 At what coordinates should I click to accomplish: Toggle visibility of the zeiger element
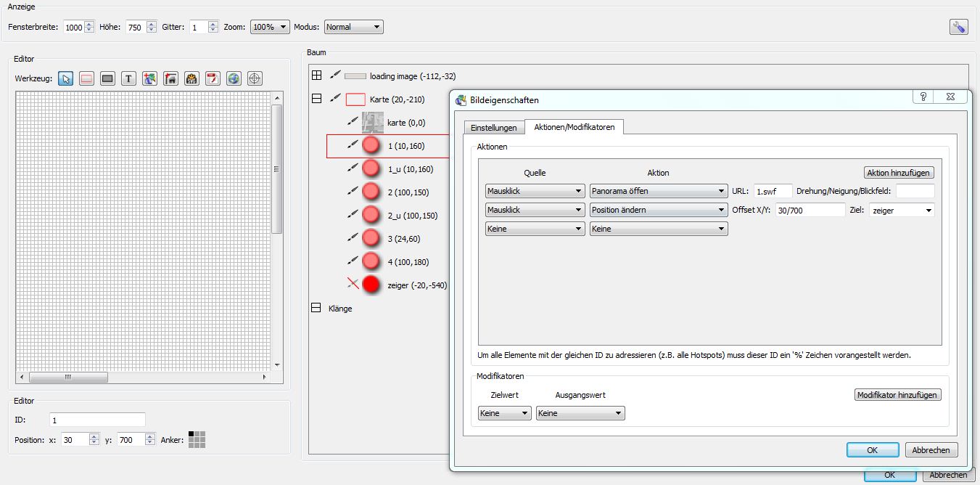click(353, 285)
